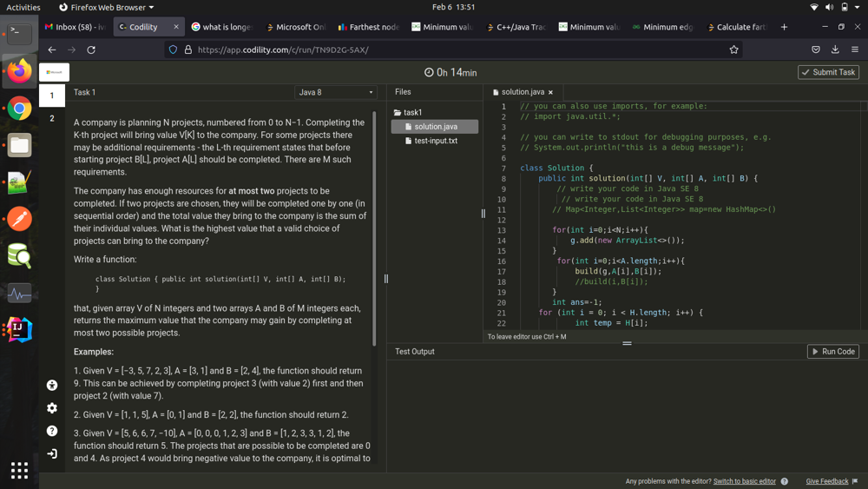Click the task and files panel splitter
Image resolution: width=868 pixels, height=489 pixels.
386,279
